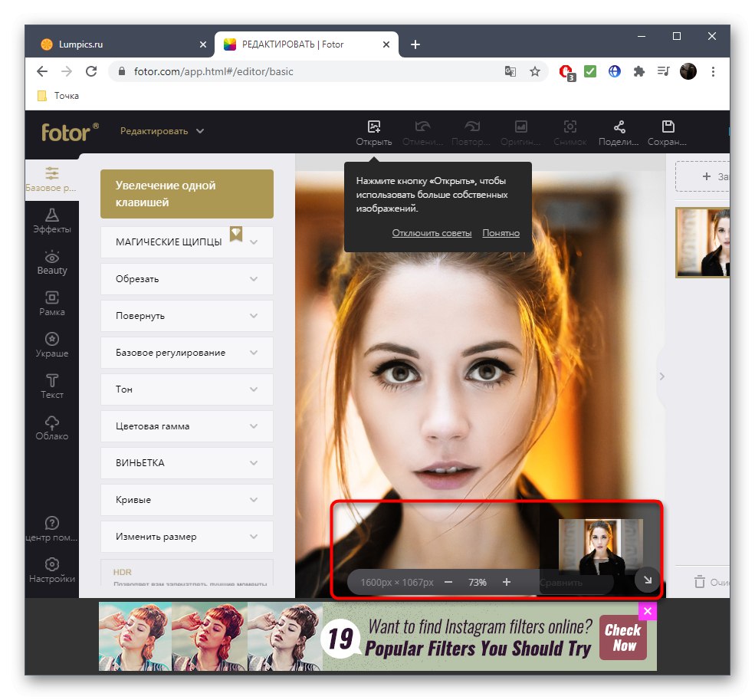The width and height of the screenshot is (755, 700).
Task: Collapse the right panel with the arrow
Action: pos(662,376)
